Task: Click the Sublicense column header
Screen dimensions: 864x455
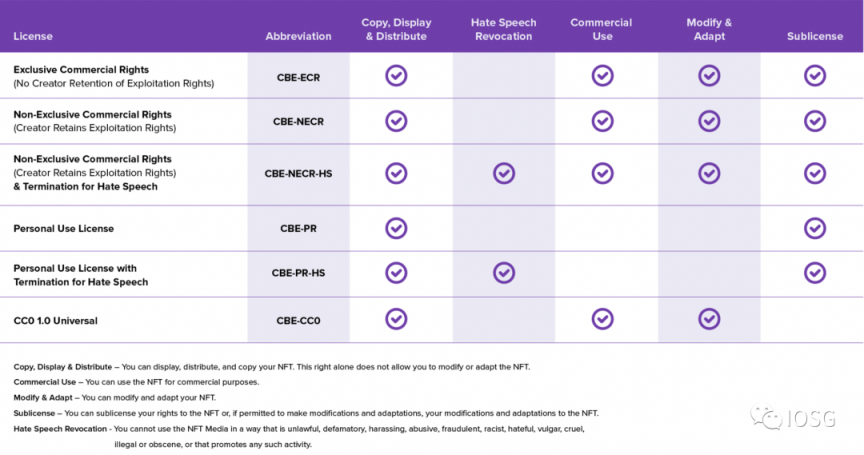Action: click(814, 36)
